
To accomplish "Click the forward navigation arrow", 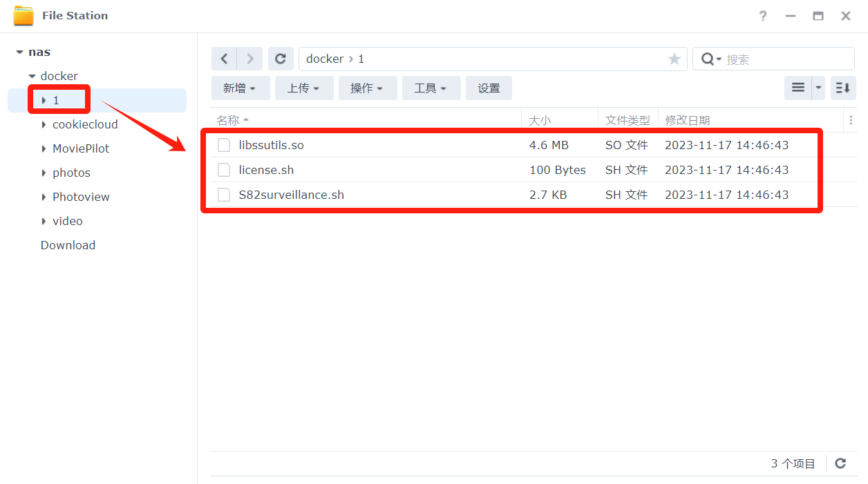I will (249, 59).
